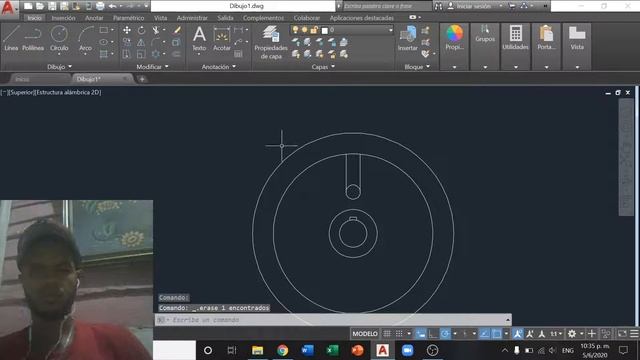Screen dimensions: 640x360
Task: Click the Insertar block icon
Action: coord(408,38)
